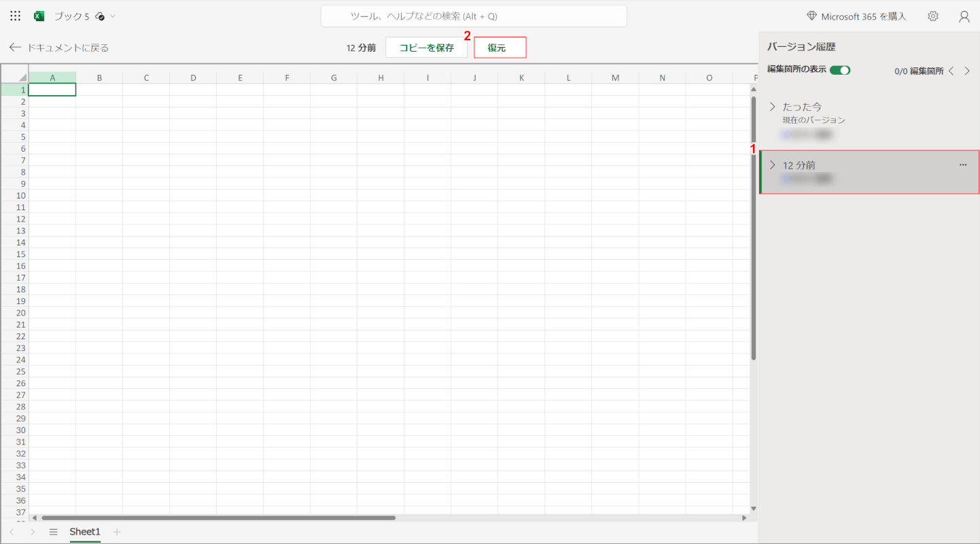Screen dimensions: 980x544
Task: Open the account profile icon
Action: coord(964,16)
